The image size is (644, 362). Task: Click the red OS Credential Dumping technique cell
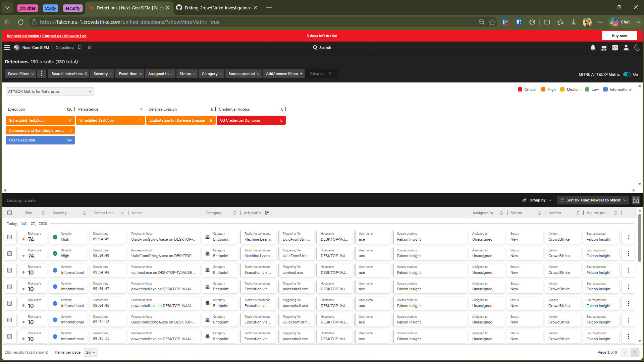tap(251, 120)
